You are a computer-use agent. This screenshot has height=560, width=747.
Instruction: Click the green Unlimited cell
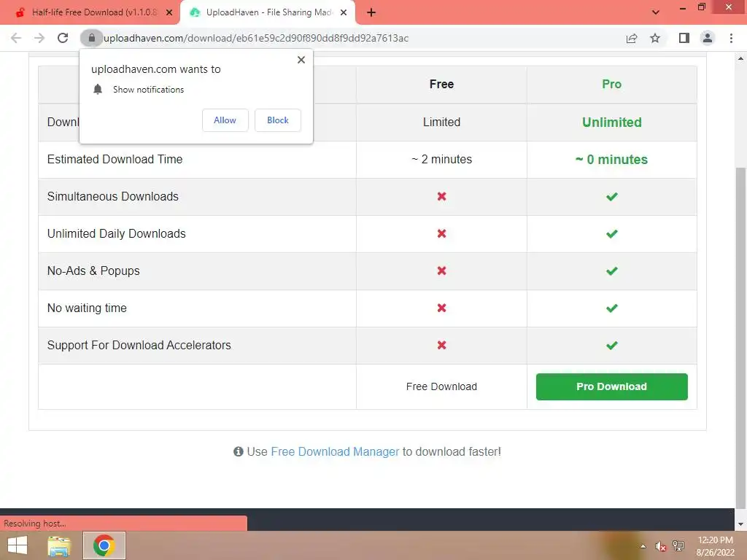[612, 122]
